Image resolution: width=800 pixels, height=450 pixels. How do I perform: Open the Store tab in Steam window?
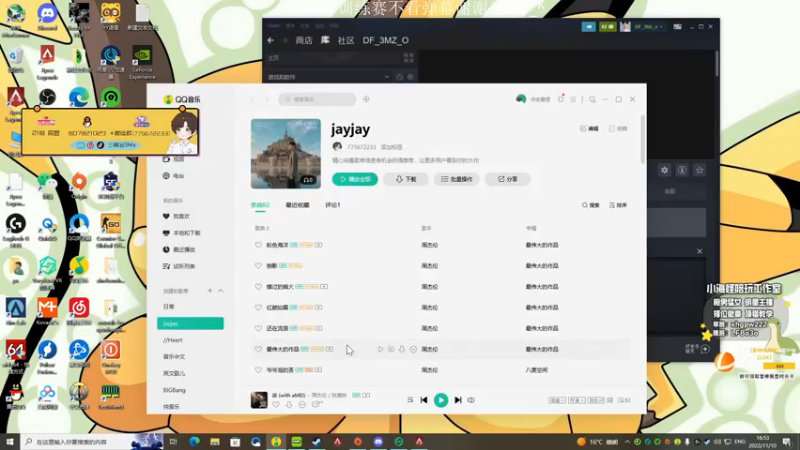tap(304, 40)
